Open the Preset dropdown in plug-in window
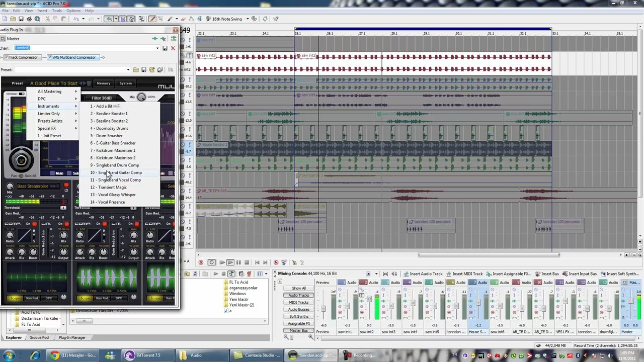This screenshot has width=644, height=362. coord(128,70)
